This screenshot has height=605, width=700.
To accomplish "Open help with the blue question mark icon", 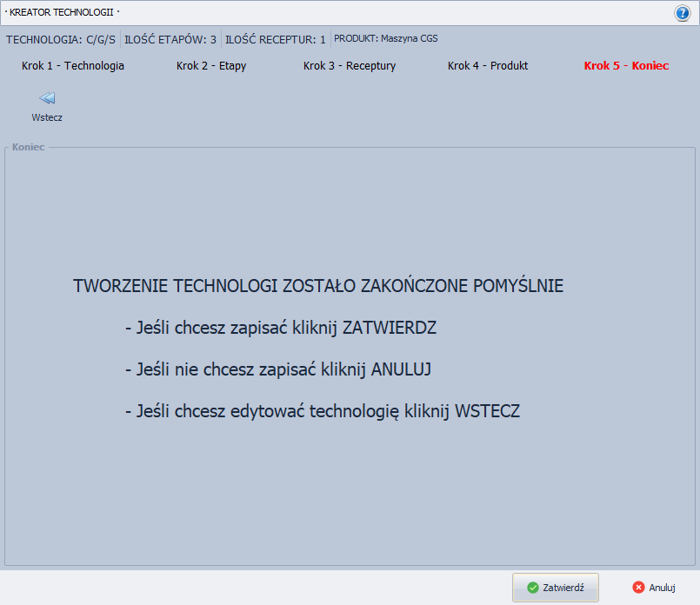I will (682, 13).
